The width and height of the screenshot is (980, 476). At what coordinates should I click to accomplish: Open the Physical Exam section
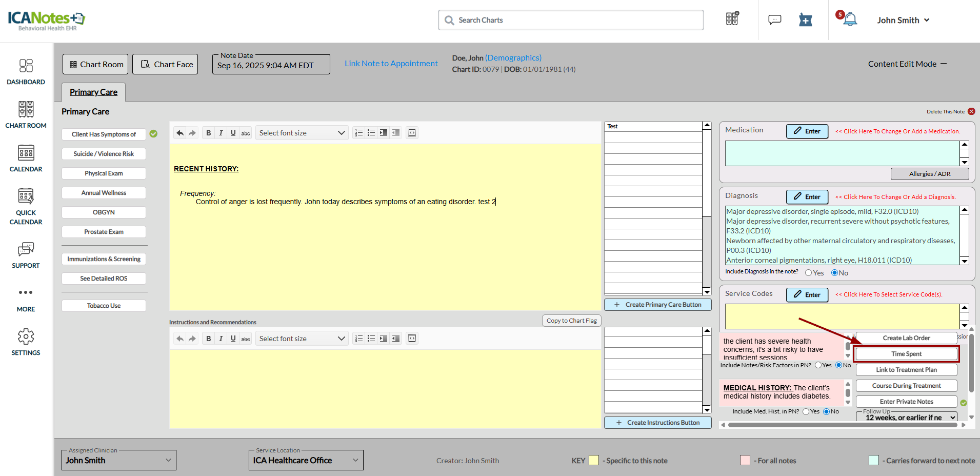pos(104,173)
